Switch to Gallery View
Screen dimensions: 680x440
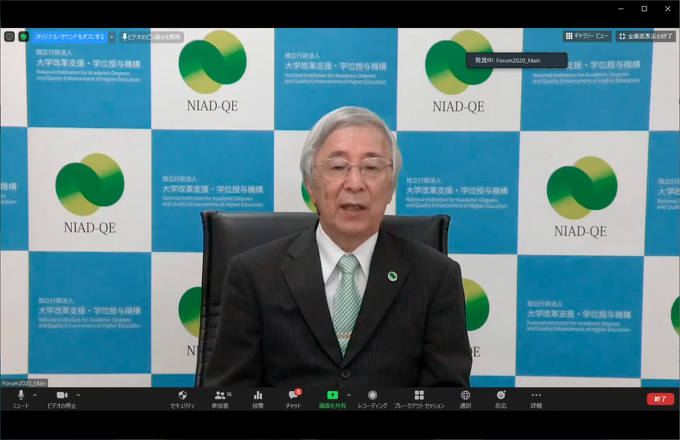(x=586, y=36)
